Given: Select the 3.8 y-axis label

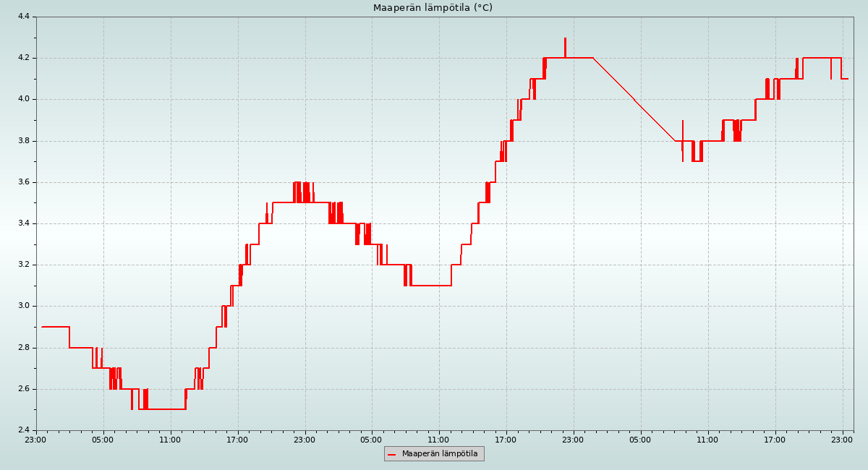Looking at the screenshot, I should 22,141.
